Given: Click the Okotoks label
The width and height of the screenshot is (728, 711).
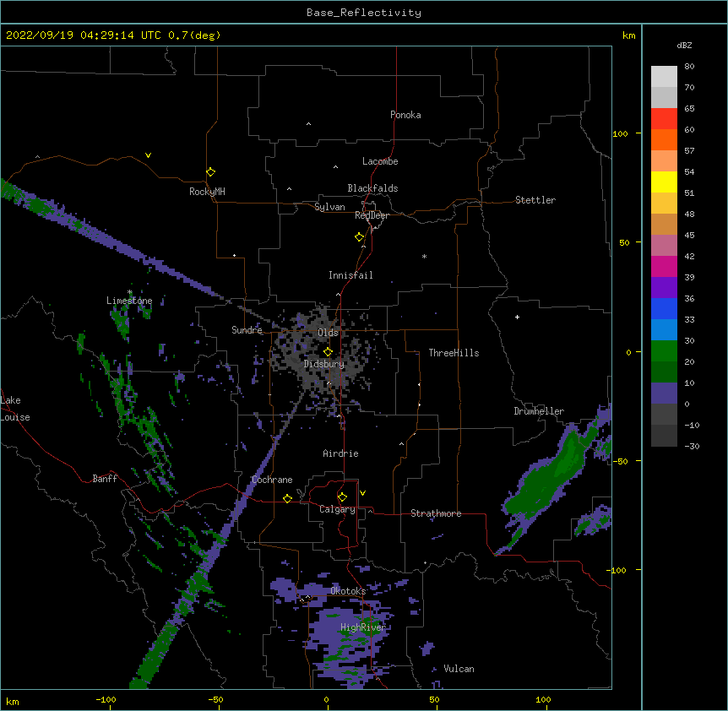Looking at the screenshot, I should tap(348, 591).
